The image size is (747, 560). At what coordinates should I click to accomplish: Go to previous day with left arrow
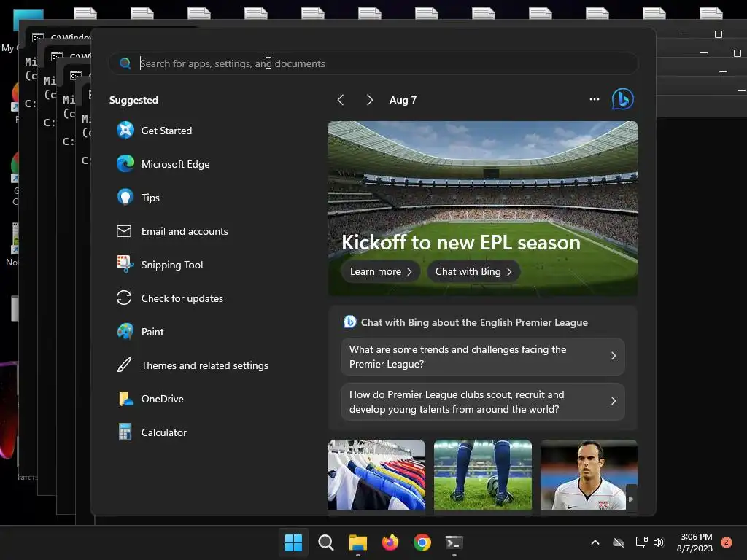tap(341, 100)
